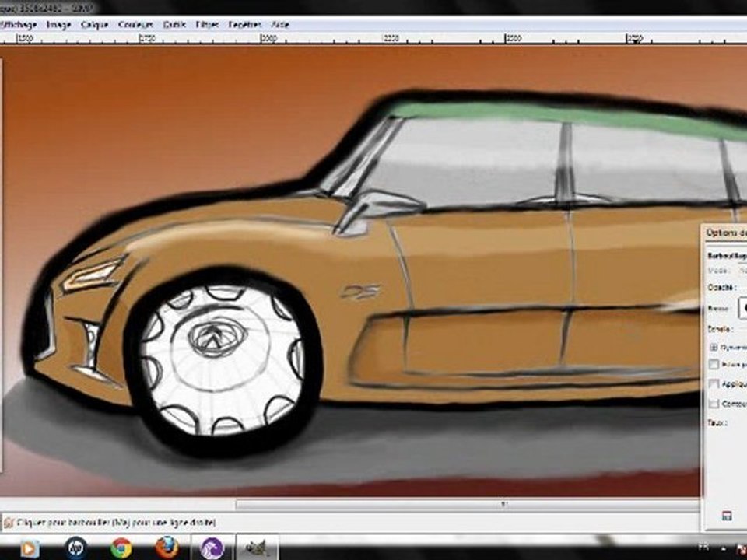Image resolution: width=747 pixels, height=560 pixels.
Task: Click the smudge tool icon in status bar
Action: pyautogui.click(x=9, y=523)
